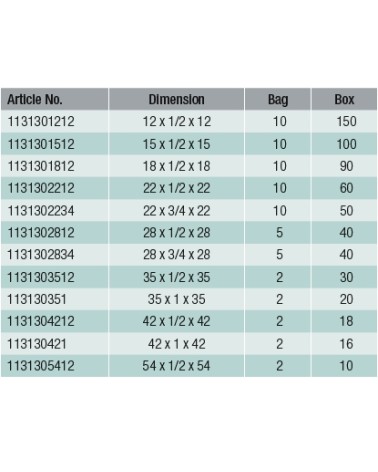This screenshot has height=472, width=378.
Task: Click dimension 22 x 3/4 x 22
Action: (177, 211)
